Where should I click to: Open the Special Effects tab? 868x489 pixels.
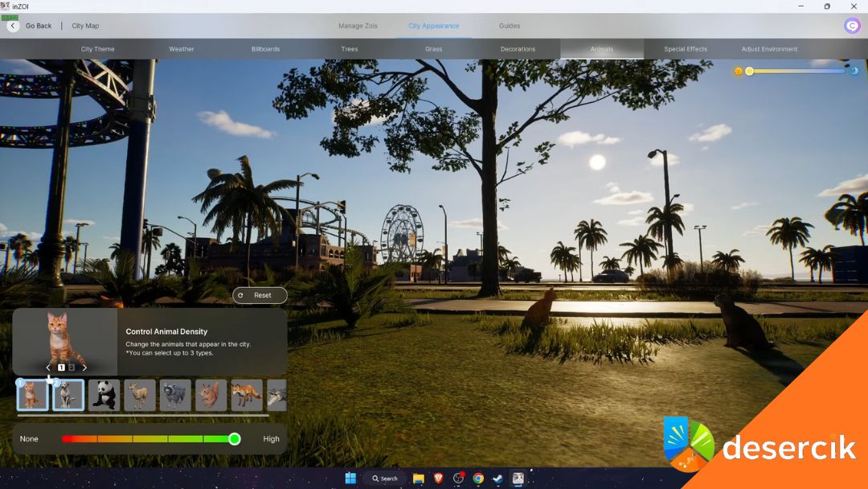(x=686, y=49)
